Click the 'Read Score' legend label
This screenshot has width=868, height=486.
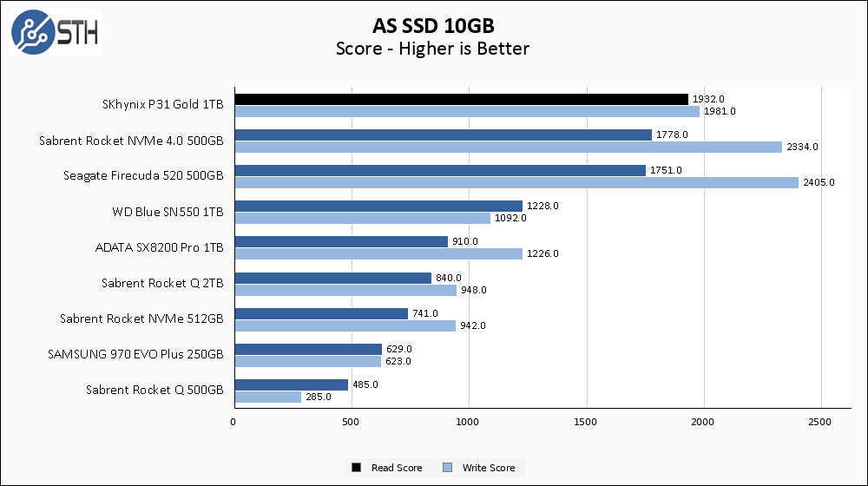[x=397, y=468]
